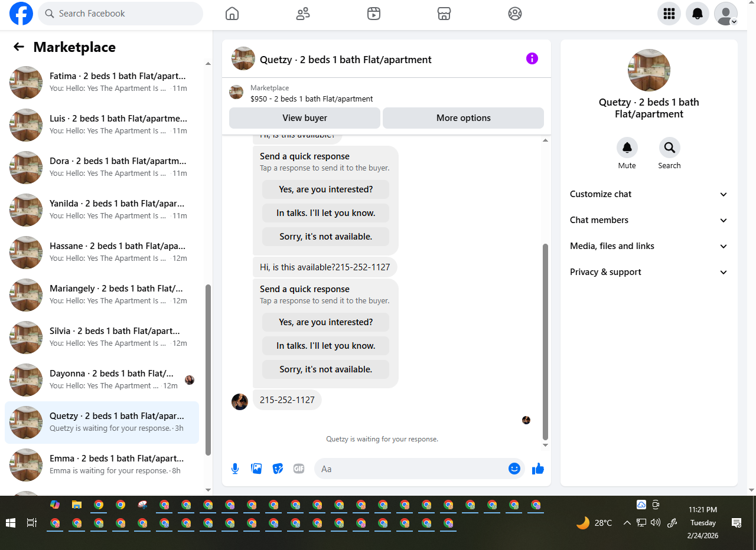Open the Dayonna conversation
This screenshot has width=756, height=550.
[x=102, y=380]
